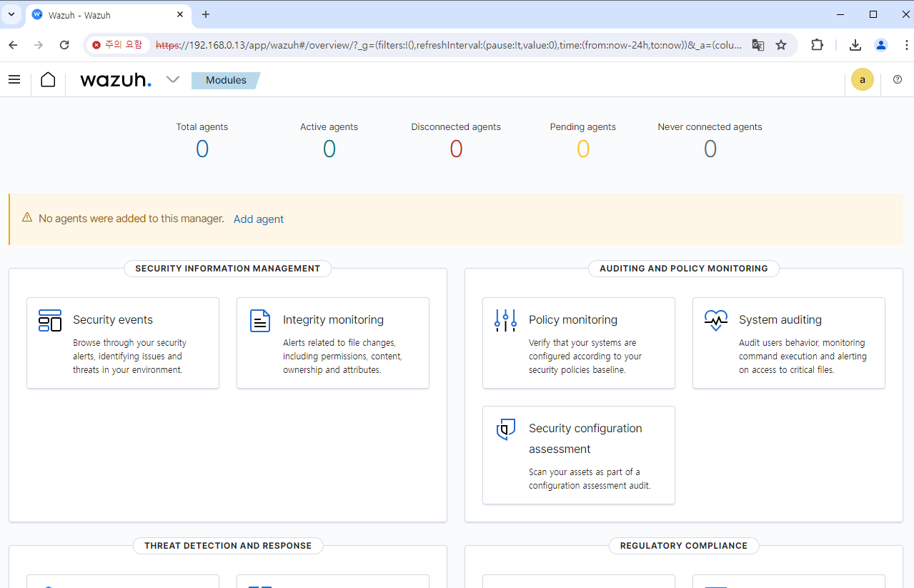
Task: Click the Regulatory Compliance heading
Action: click(684, 546)
